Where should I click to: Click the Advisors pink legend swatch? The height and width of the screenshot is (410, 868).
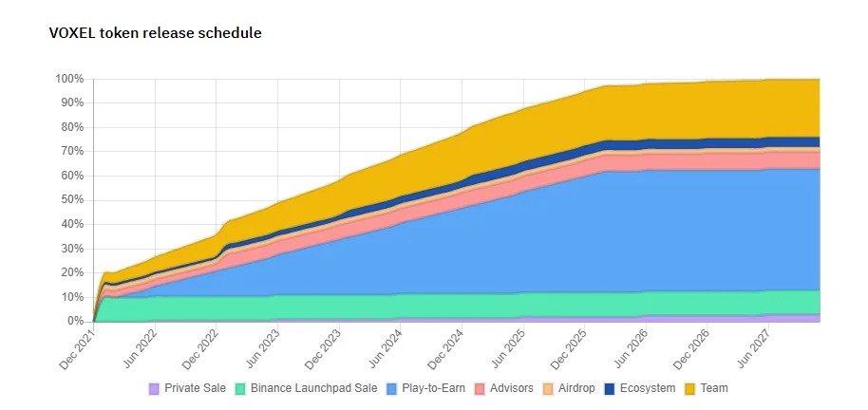(x=480, y=389)
